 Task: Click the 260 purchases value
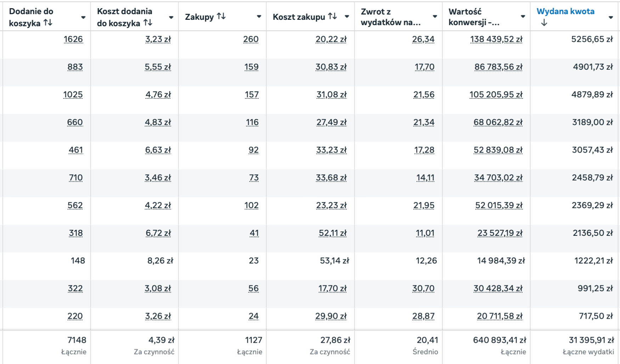click(x=251, y=39)
